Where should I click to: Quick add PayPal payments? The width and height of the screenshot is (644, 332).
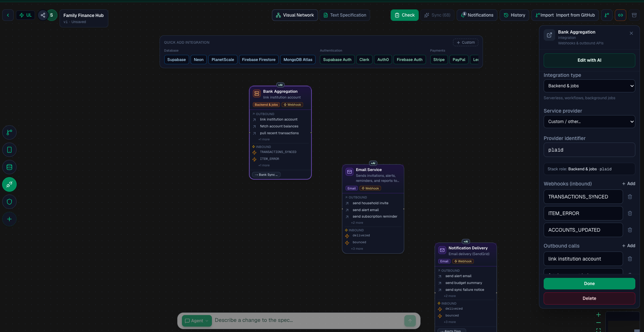pyautogui.click(x=459, y=60)
